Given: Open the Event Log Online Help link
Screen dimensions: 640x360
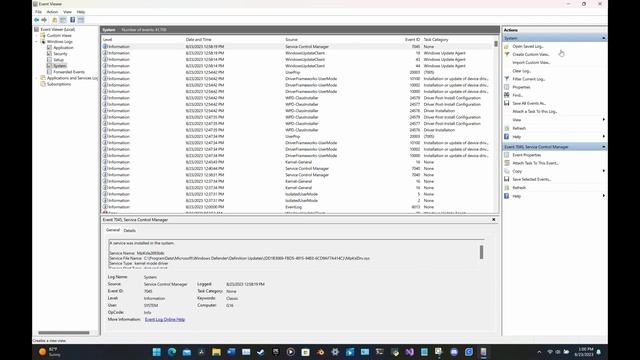Looking at the screenshot, I should (x=165, y=320).
